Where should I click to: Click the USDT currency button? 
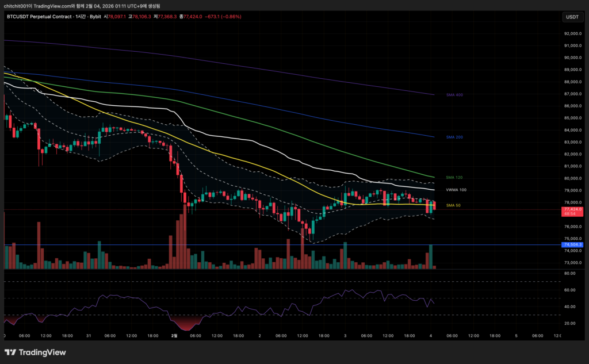(572, 17)
